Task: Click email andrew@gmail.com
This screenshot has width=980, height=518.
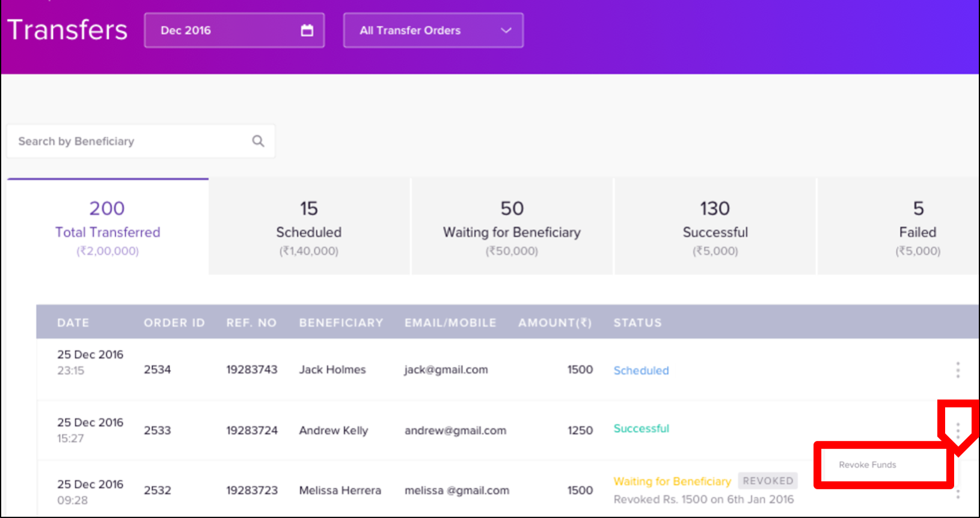Action: coord(455,430)
